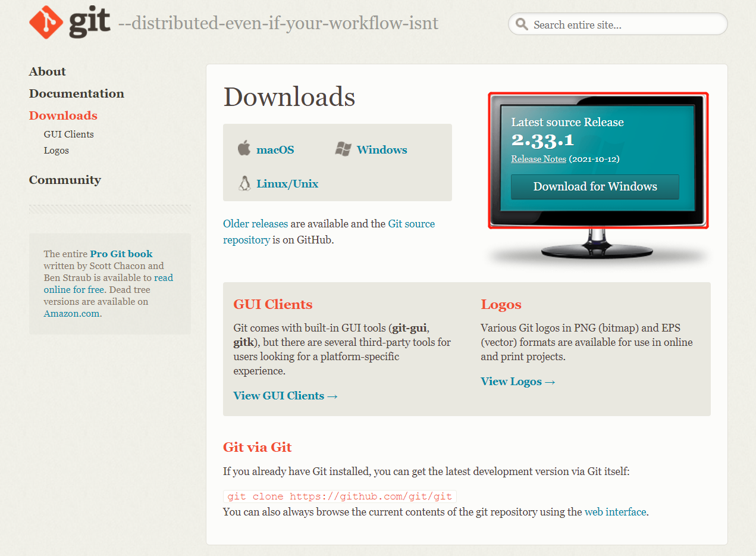Choose the Windows download link
The image size is (756, 556).
382,149
